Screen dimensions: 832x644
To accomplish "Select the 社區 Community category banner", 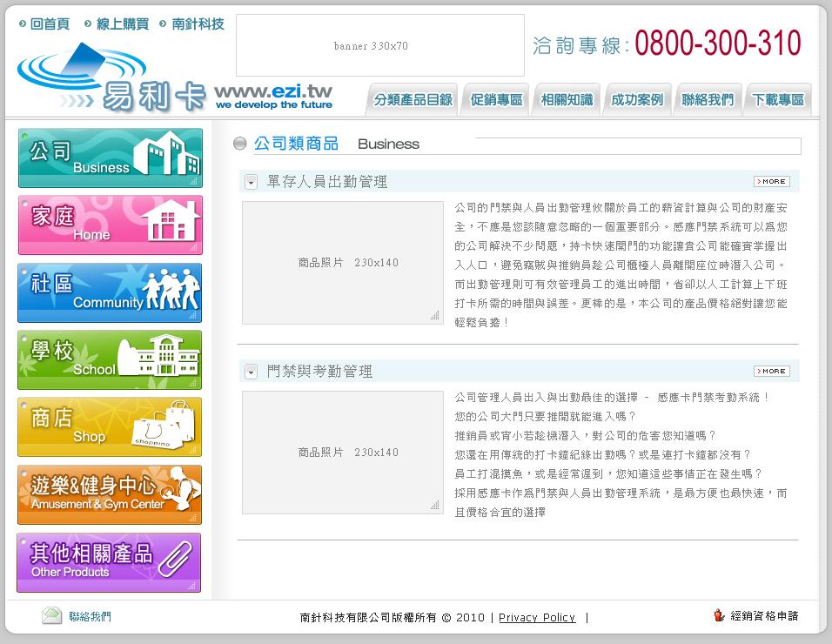I will point(110,292).
